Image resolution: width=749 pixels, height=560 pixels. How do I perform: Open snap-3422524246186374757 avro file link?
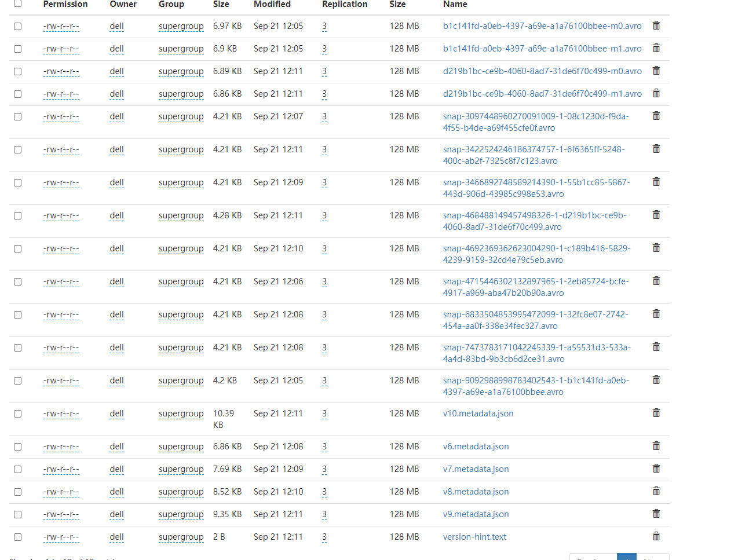coord(534,155)
